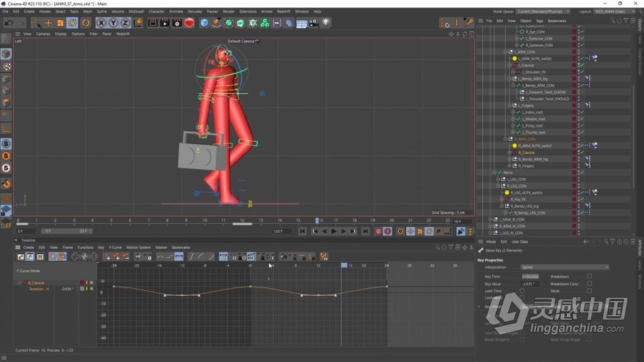The width and height of the screenshot is (644, 362).
Task: Select the highlighted Rotate tool
Action: 72,23
